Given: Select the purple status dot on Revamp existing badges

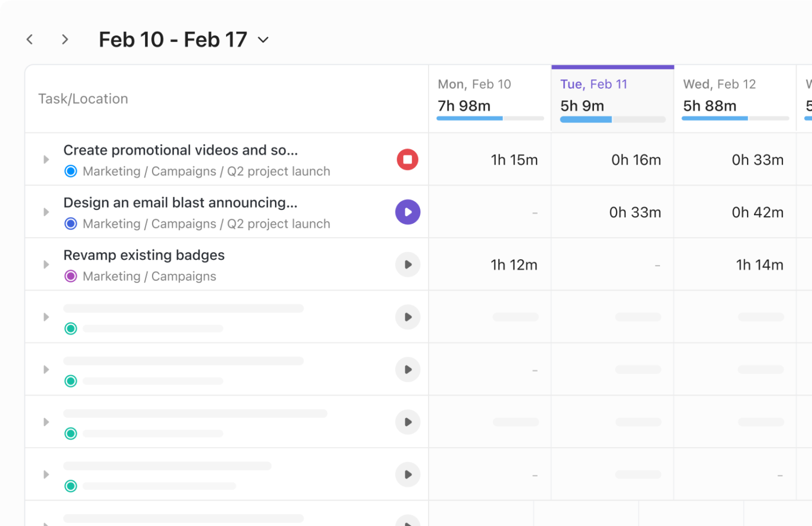Looking at the screenshot, I should coord(71,276).
